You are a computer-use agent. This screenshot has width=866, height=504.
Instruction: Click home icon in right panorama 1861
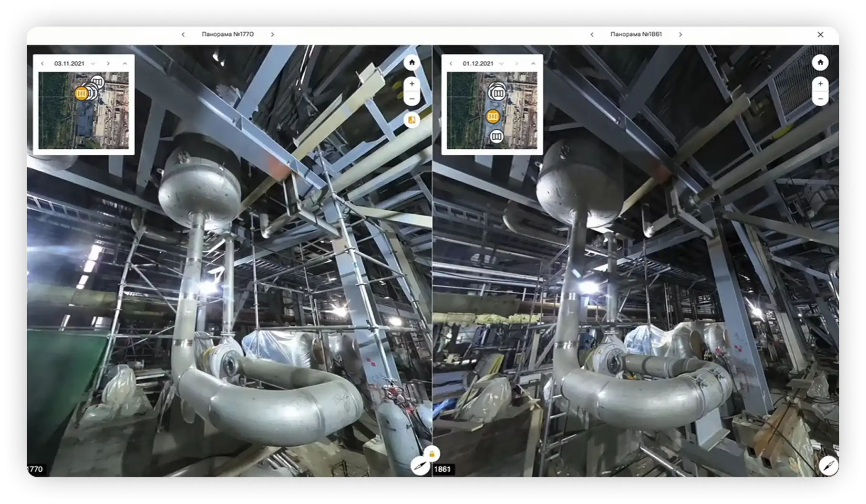click(820, 62)
